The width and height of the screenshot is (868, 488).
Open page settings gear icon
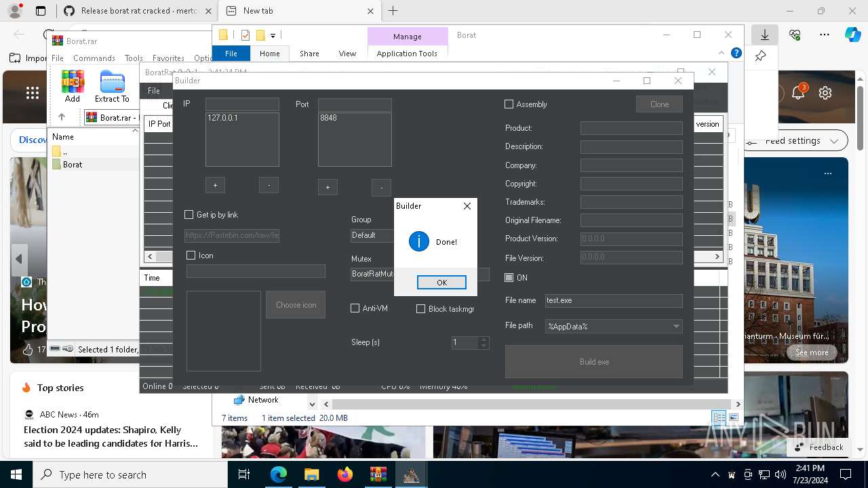(x=825, y=94)
